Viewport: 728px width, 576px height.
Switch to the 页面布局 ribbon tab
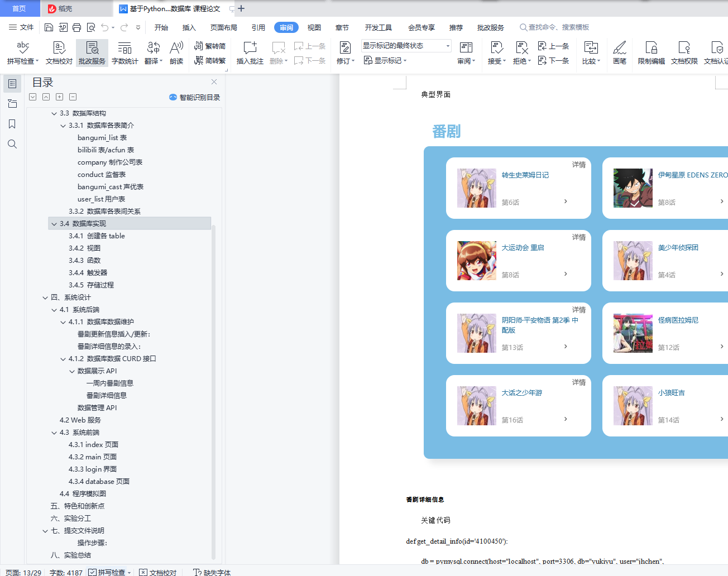tap(224, 27)
